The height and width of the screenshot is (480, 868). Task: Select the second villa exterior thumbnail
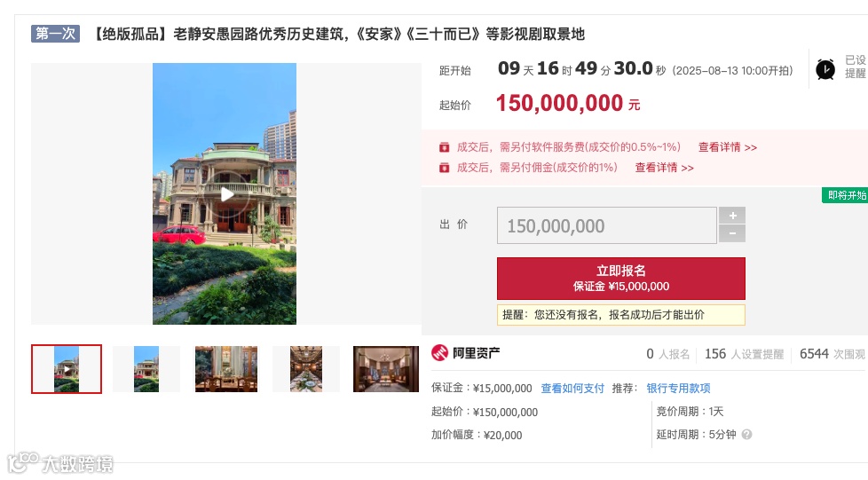point(146,369)
